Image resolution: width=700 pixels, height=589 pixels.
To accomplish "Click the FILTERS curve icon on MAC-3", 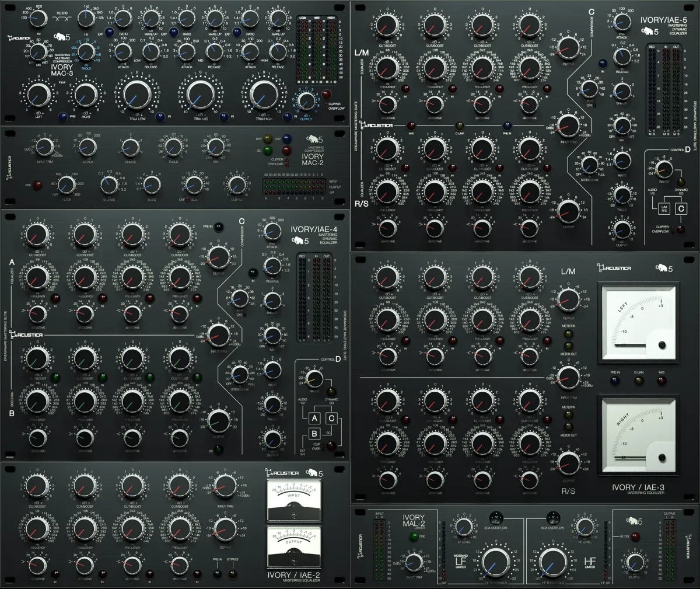I will click(61, 19).
